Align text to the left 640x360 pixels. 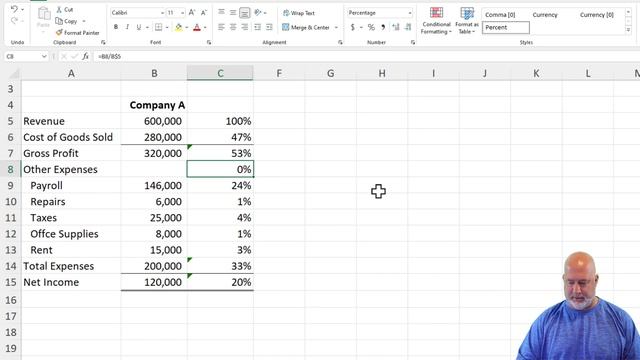click(x=221, y=27)
